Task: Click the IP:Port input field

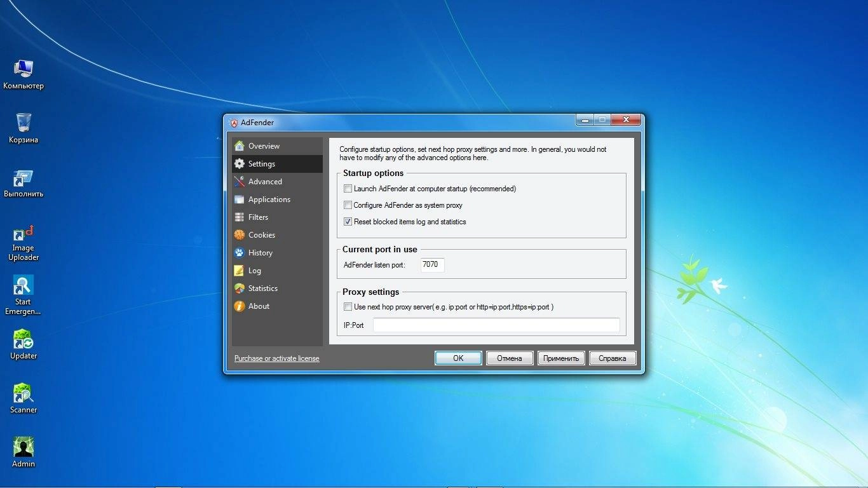Action: pyautogui.click(x=496, y=325)
